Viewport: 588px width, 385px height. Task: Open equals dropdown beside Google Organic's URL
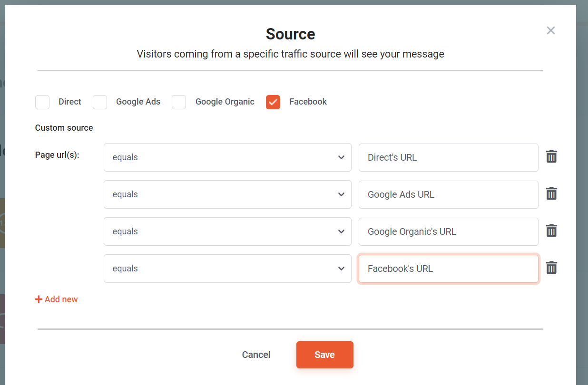pos(227,231)
